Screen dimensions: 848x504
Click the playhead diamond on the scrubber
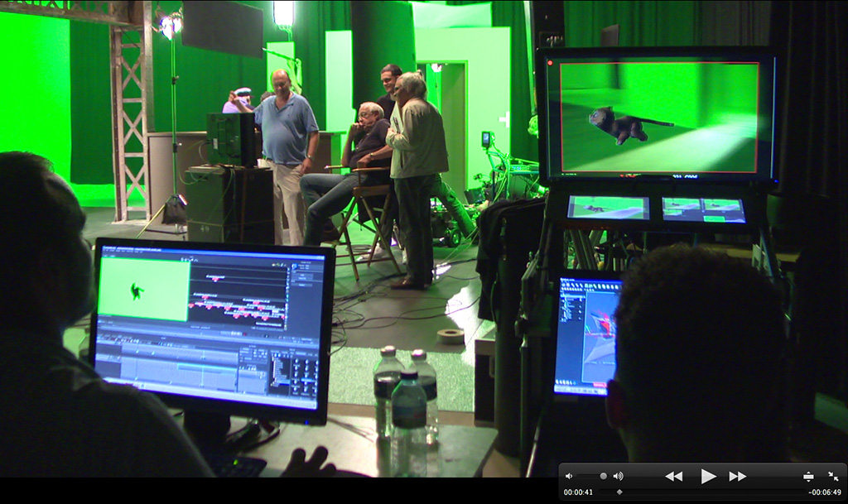pos(619,492)
